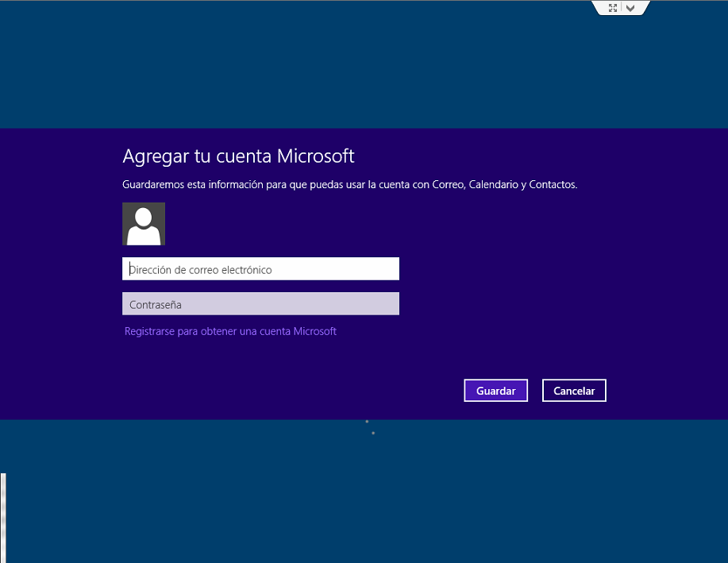Expand the chevron dropdown on top tab
728x563 pixels.
[x=630, y=8]
